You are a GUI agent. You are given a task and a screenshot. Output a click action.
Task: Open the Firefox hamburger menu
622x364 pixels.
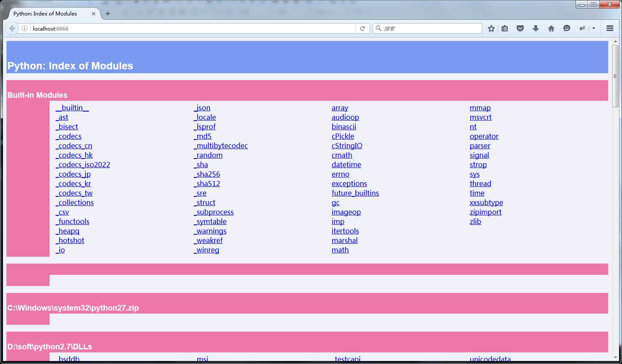click(610, 28)
